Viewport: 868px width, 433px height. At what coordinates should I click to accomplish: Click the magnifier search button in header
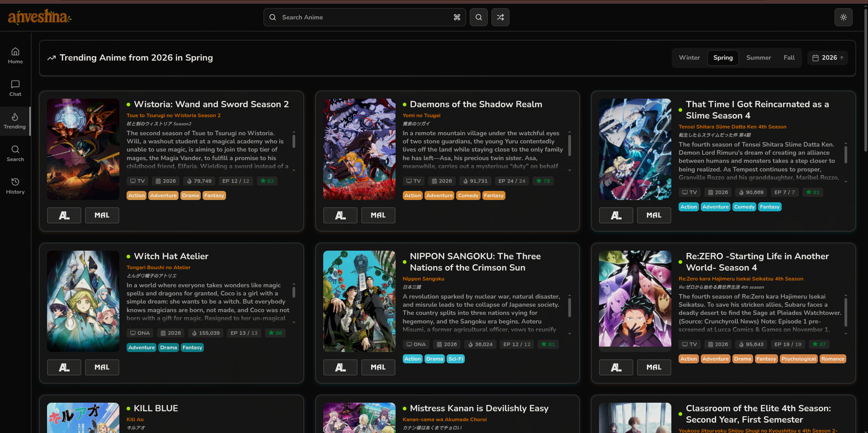(478, 17)
